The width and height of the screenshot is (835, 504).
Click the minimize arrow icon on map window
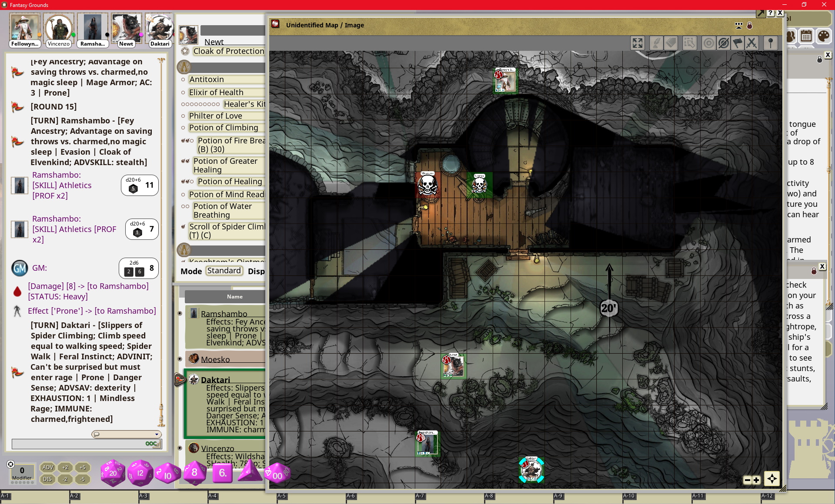coord(761,13)
